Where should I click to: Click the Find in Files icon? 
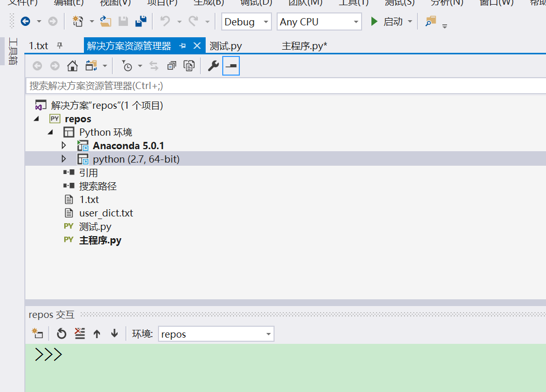[431, 22]
